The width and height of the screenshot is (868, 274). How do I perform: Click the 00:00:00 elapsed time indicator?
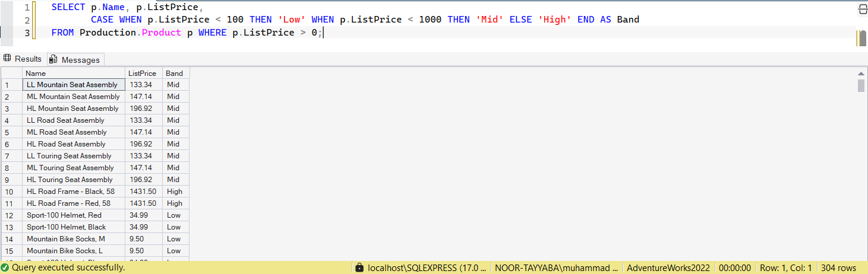click(735, 267)
